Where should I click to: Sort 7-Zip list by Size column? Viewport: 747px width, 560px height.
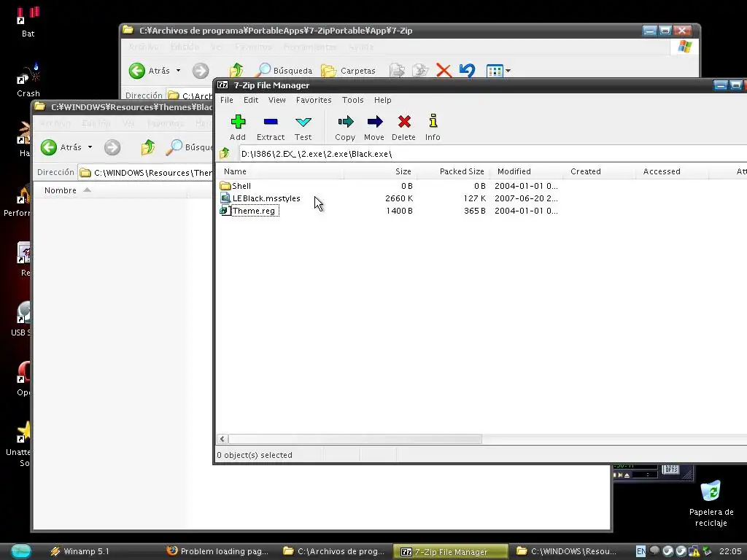379,171
